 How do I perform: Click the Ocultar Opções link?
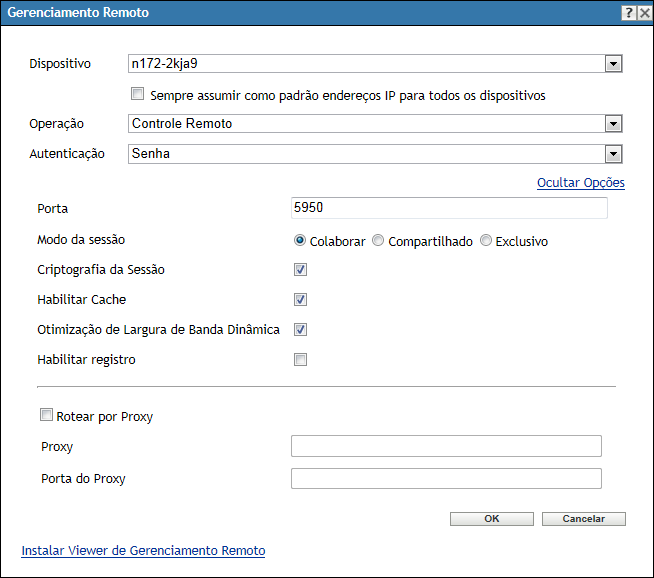click(x=580, y=183)
